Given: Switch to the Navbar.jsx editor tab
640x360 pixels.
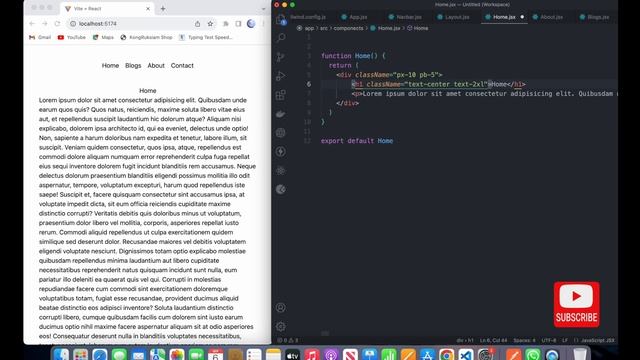Looking at the screenshot, I should pos(405,17).
